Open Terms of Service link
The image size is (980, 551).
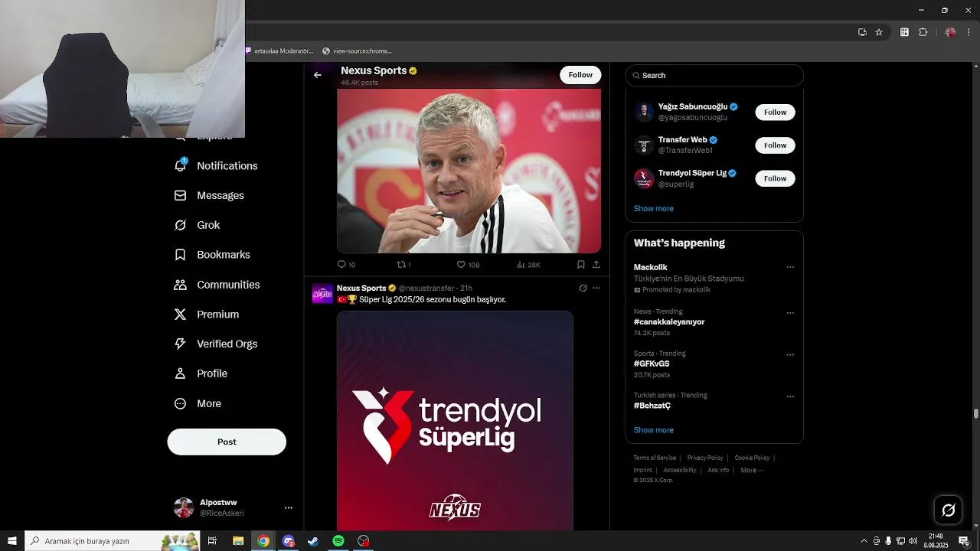pos(655,458)
